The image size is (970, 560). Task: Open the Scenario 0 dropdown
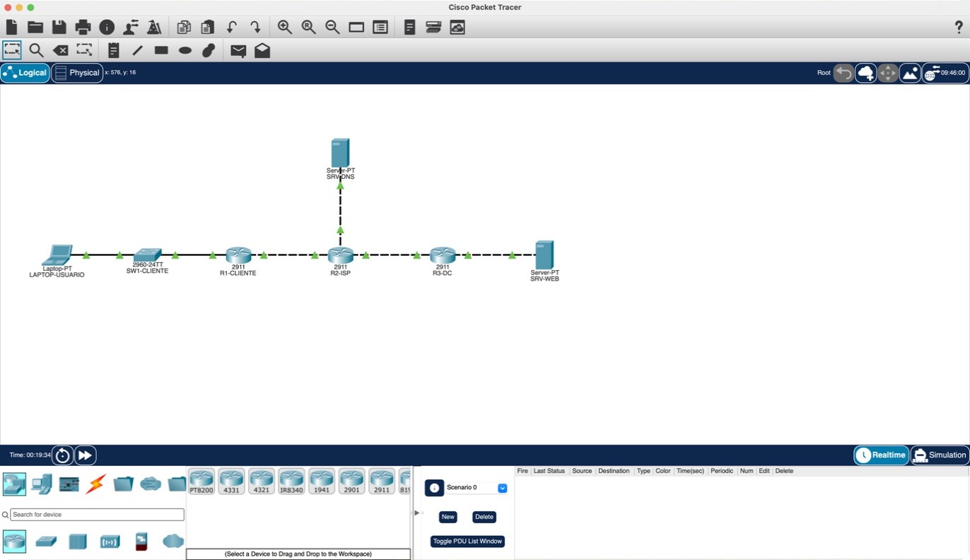(477, 488)
